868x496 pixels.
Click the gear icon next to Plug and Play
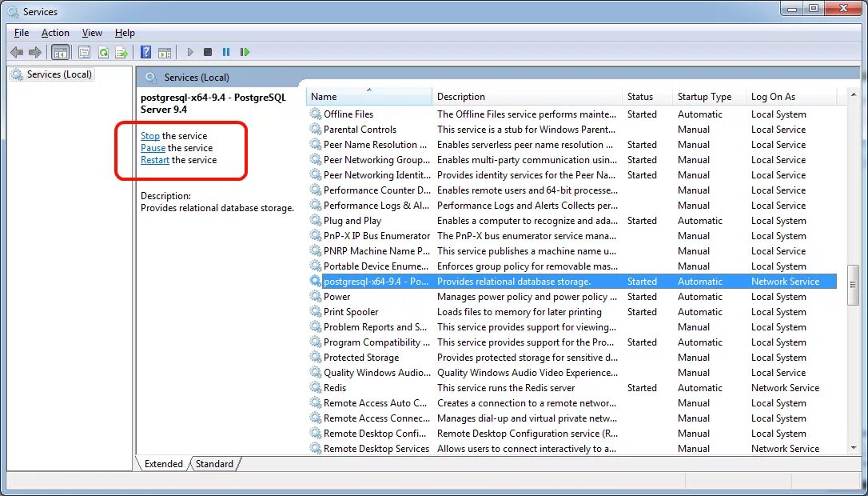pos(316,221)
